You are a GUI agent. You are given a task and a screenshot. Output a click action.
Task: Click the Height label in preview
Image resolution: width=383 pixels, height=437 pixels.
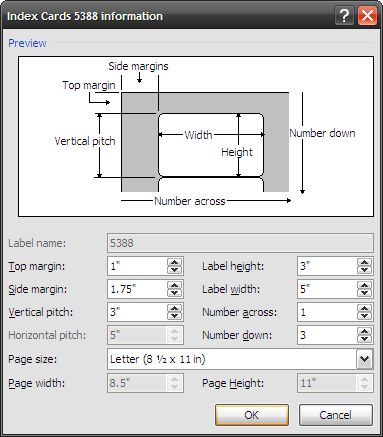click(237, 152)
